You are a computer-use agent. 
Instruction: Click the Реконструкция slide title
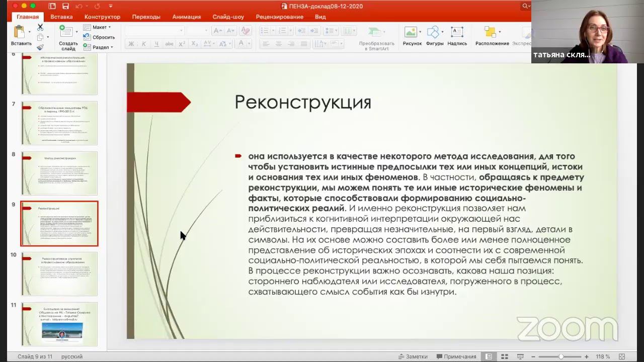(x=303, y=103)
